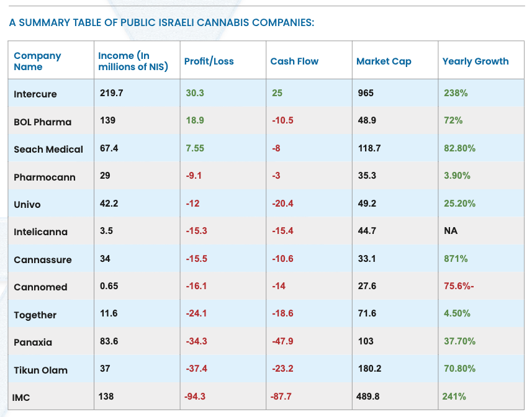532x417 pixels.
Task: Select Intercure's 965 market cap value
Action: [x=366, y=93]
